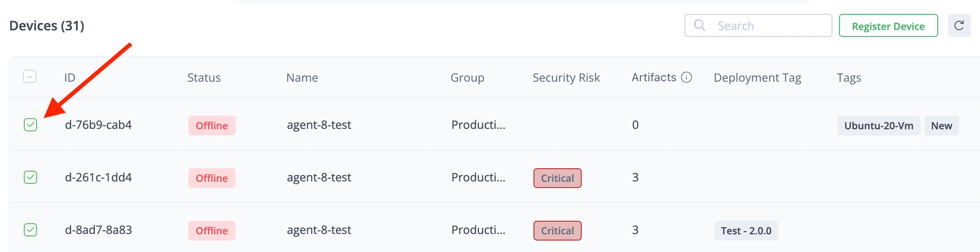Uncheck the checkbox for device d-261c-1dd4
Screen dimensions: 980x252
(x=31, y=177)
